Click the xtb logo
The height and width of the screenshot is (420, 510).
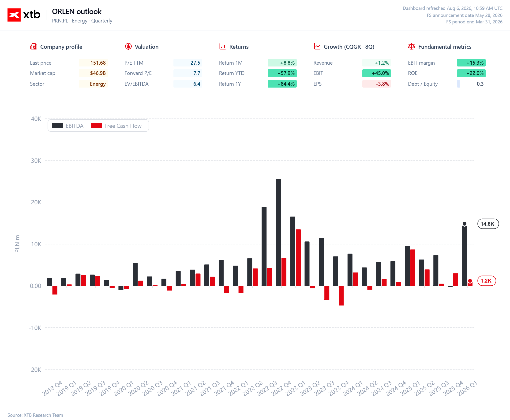24,15
